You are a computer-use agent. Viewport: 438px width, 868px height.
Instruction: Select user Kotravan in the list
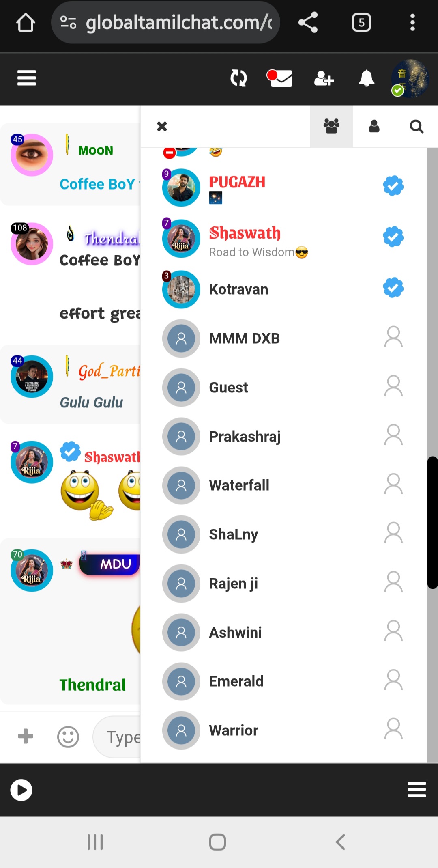pyautogui.click(x=284, y=289)
